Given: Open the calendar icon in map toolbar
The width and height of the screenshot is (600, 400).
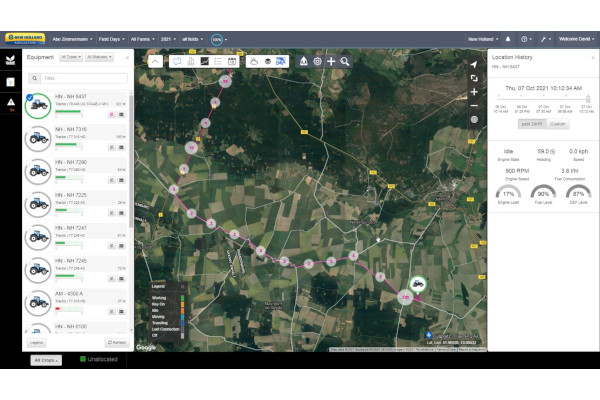Looking at the screenshot, I should (232, 61).
